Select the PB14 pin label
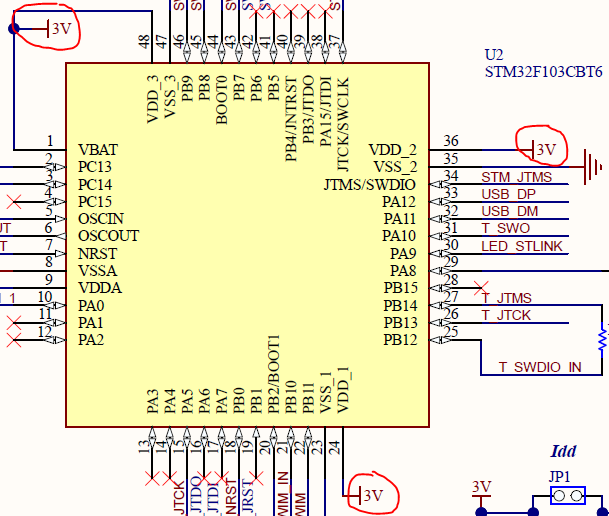 pos(400,306)
